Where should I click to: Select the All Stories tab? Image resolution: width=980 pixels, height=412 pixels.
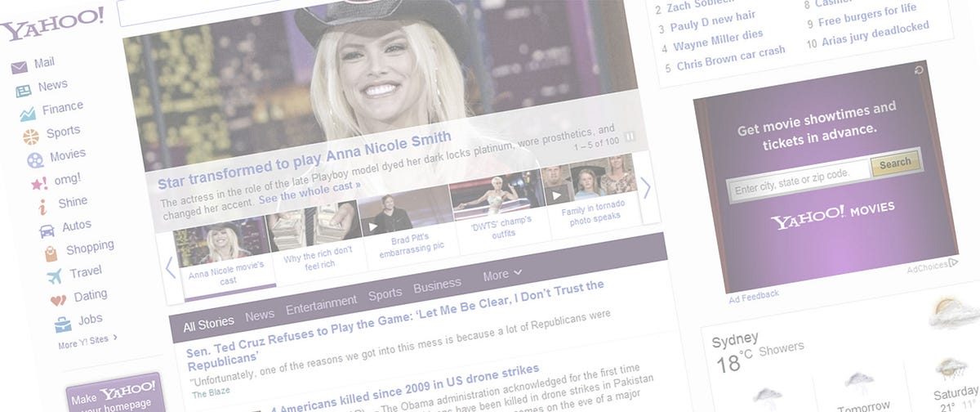click(208, 325)
